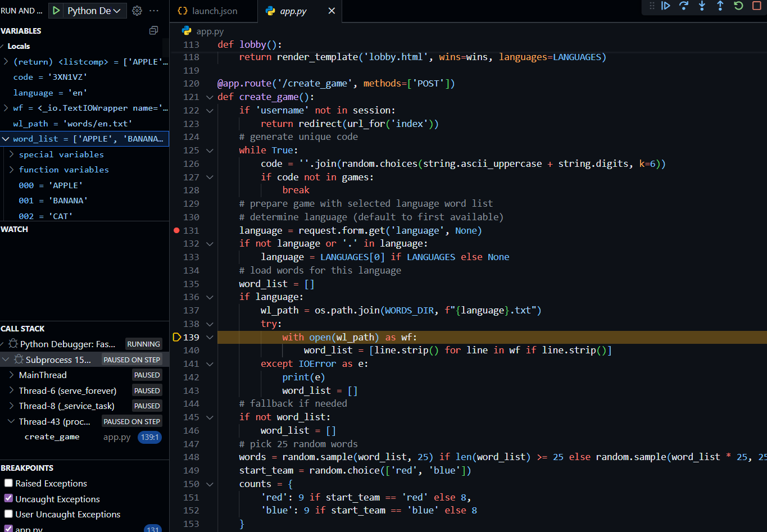Open launch.json via the gear icon
767x532 pixels.
pos(137,11)
